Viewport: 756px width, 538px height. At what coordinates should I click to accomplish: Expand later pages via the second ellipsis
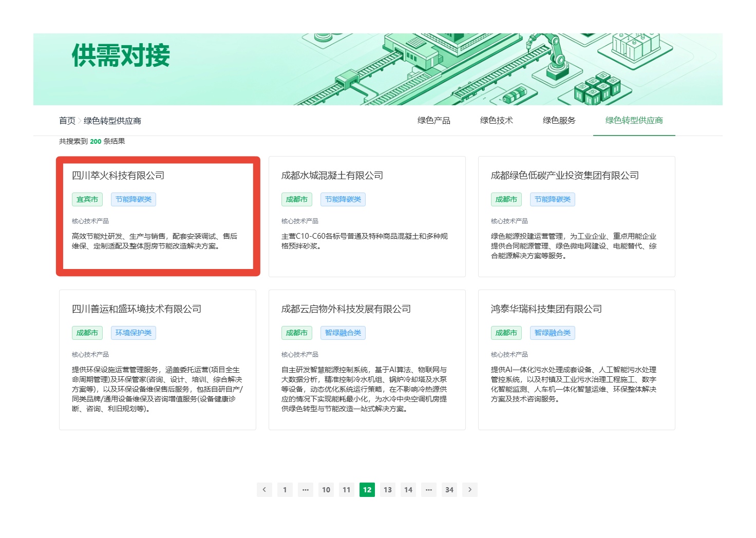429,490
